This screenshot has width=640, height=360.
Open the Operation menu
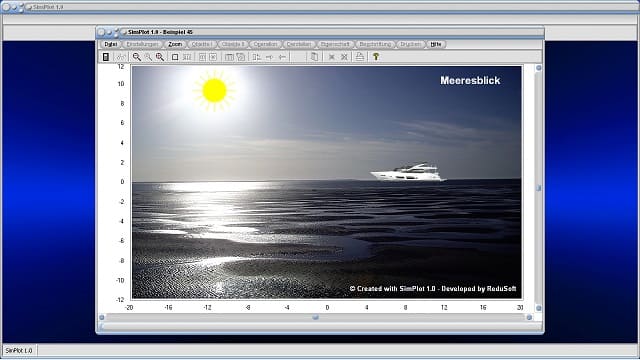coord(265,44)
